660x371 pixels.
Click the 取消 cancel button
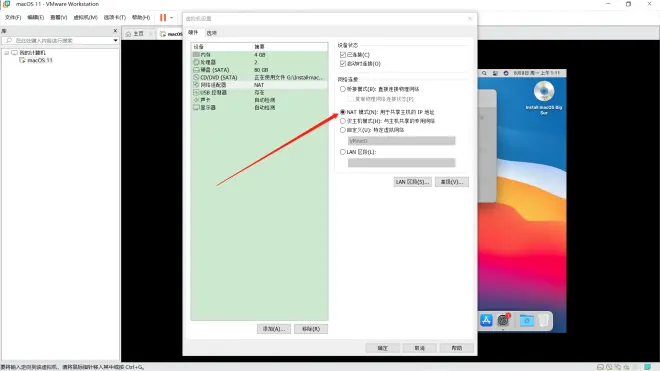(x=420, y=348)
